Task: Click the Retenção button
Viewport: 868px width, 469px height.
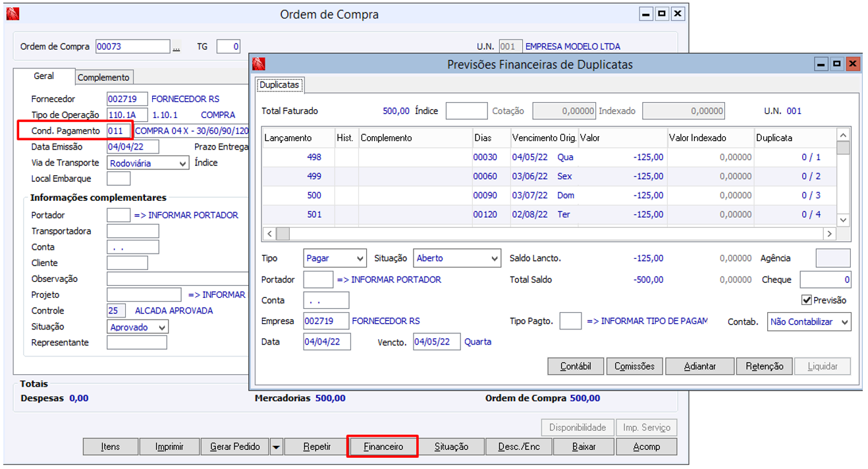Action: pos(764,366)
